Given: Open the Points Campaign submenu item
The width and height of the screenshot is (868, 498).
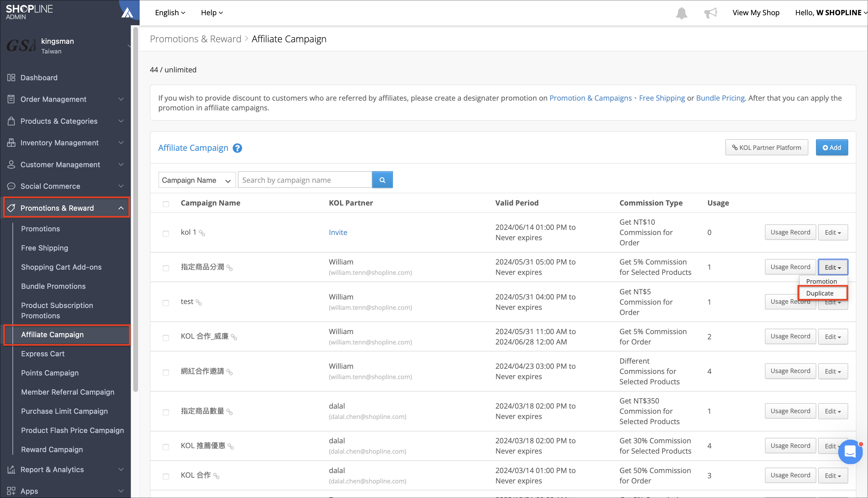Looking at the screenshot, I should (x=50, y=373).
